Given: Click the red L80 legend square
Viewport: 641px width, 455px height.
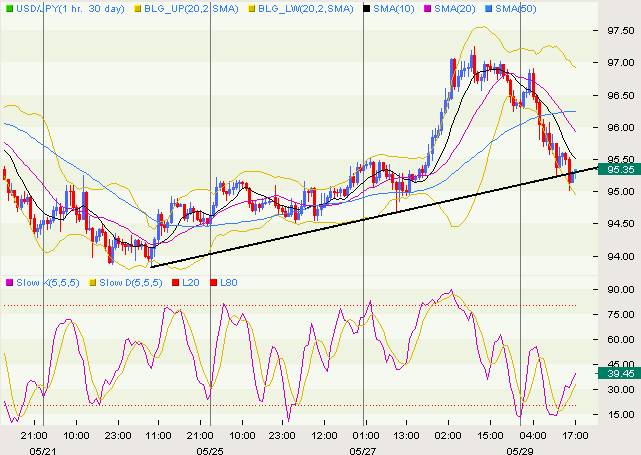Looking at the screenshot, I should point(213,282).
